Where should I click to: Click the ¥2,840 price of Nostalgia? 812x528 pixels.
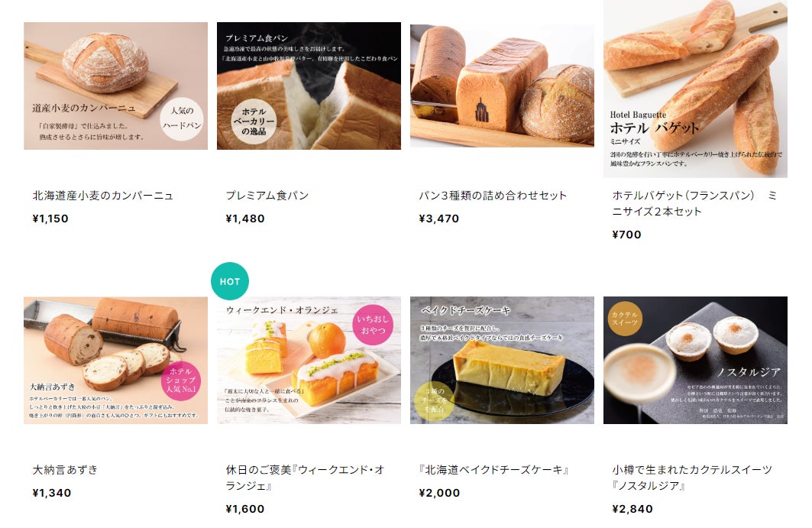click(x=632, y=509)
